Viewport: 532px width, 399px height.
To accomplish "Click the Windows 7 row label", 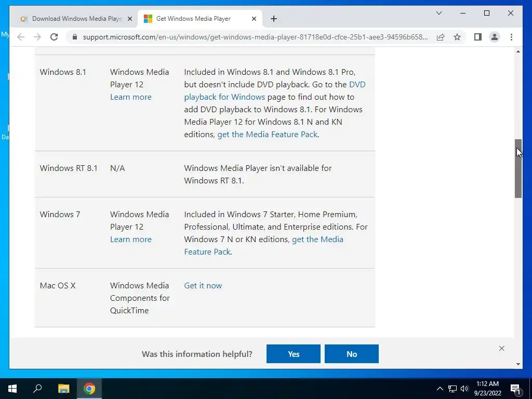I will [60, 215].
